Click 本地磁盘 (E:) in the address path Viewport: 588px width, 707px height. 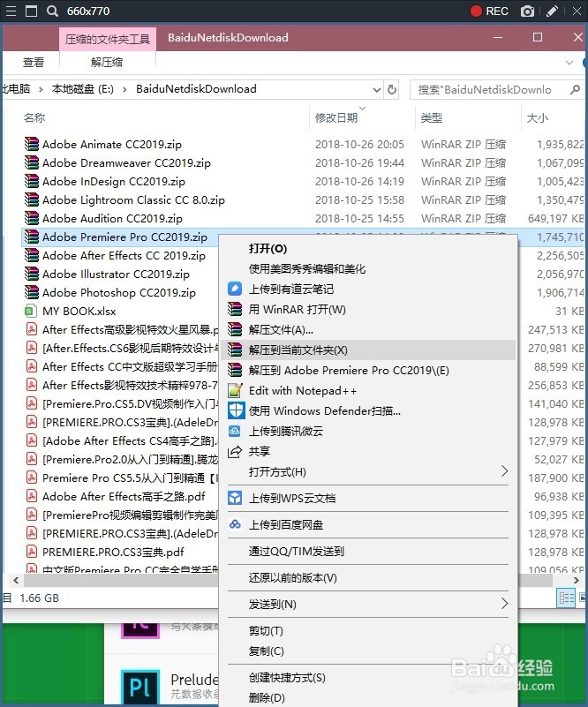coord(82,89)
